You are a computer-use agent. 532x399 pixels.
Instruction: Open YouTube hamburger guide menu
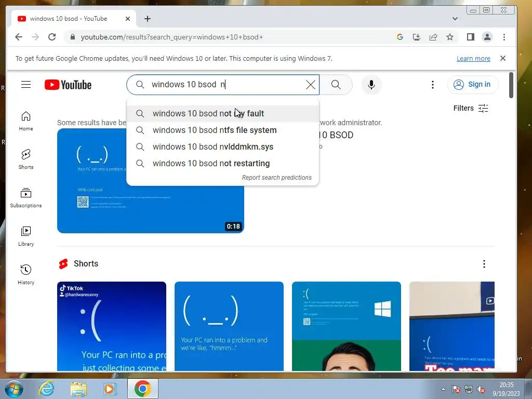(x=26, y=85)
